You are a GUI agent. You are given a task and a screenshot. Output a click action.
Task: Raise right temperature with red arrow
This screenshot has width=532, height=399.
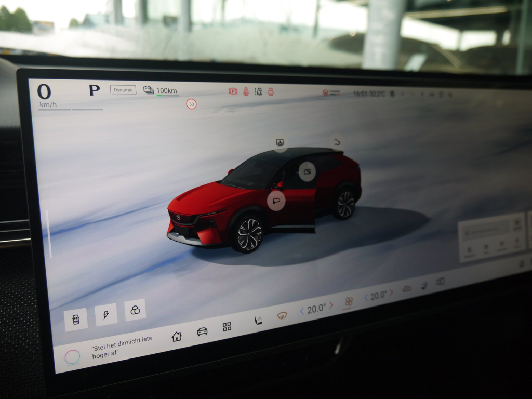392,292
